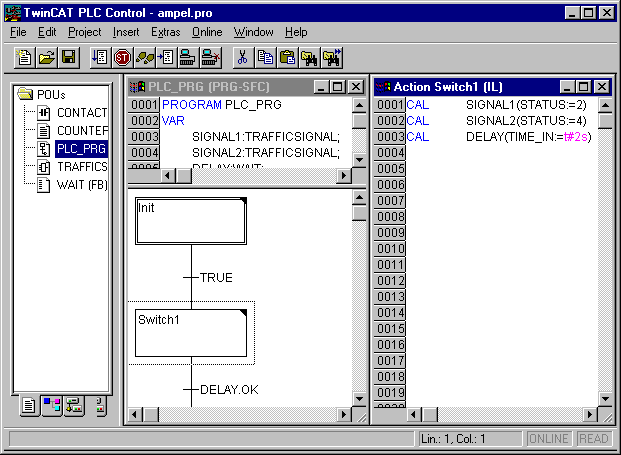Viewport: 621px width, 455px height.
Task: Open the File menu
Action: click(18, 32)
